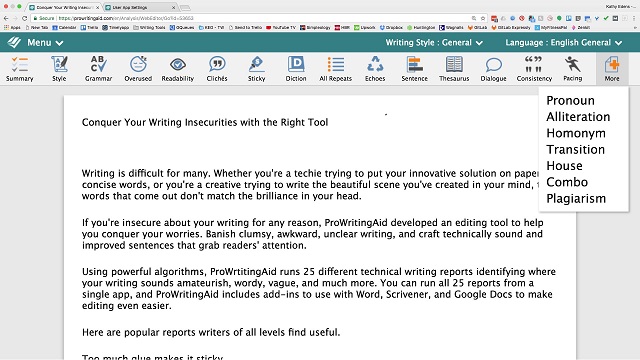Open the Trello bookmark

coord(89,28)
